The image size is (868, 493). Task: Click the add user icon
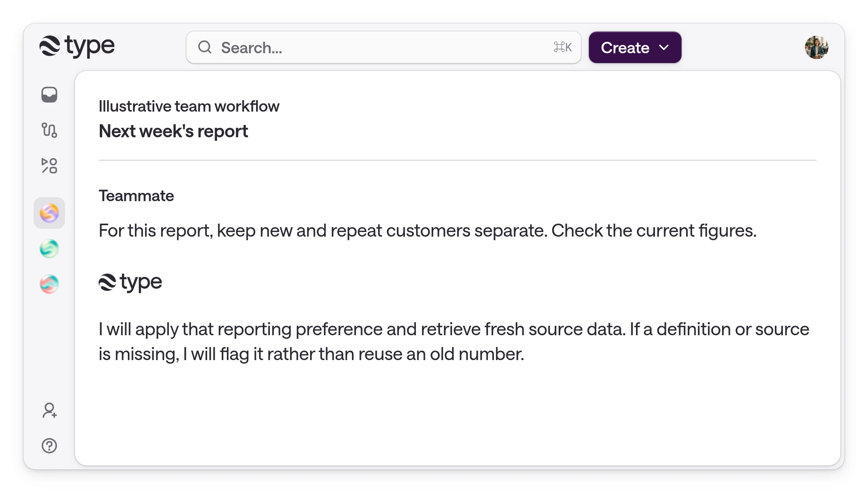click(49, 410)
